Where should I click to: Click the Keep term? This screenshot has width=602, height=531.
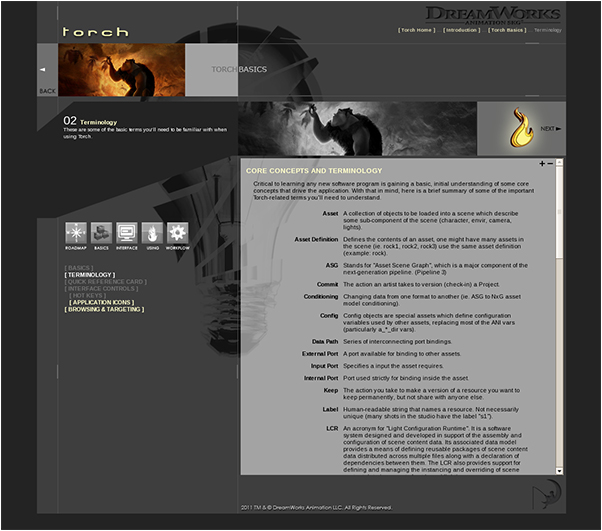(x=331, y=390)
